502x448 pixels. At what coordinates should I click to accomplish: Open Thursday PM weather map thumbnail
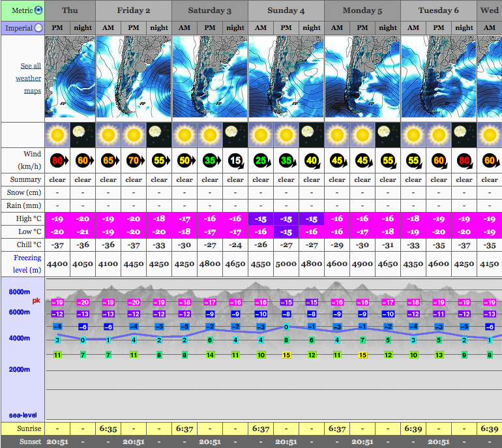(70, 77)
